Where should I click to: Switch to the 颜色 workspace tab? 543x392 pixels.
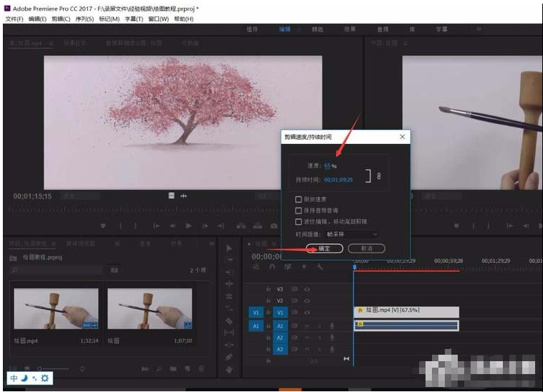pos(317,29)
